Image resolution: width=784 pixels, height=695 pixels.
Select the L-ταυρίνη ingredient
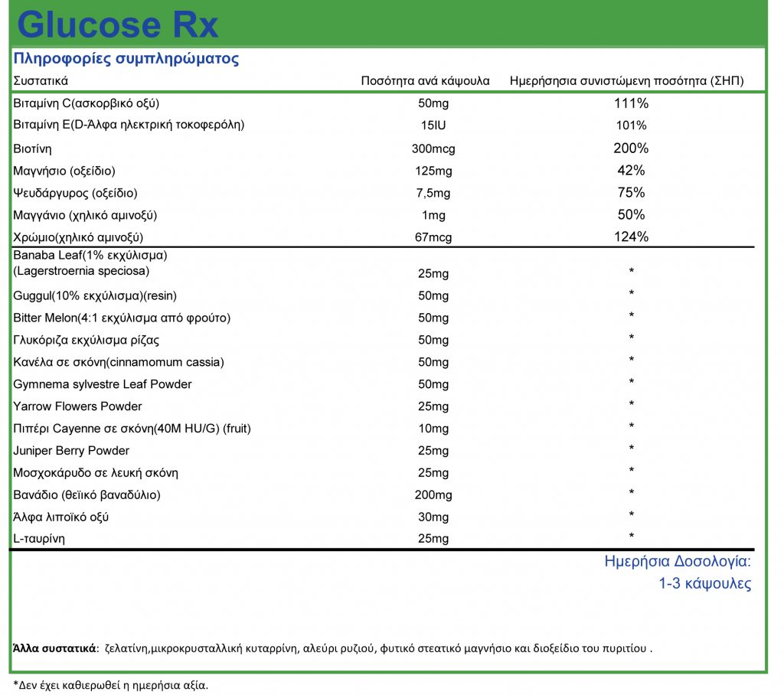pyautogui.click(x=39, y=539)
